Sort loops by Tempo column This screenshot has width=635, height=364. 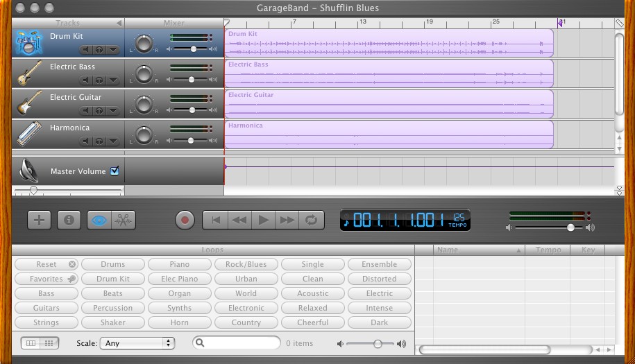tap(548, 250)
